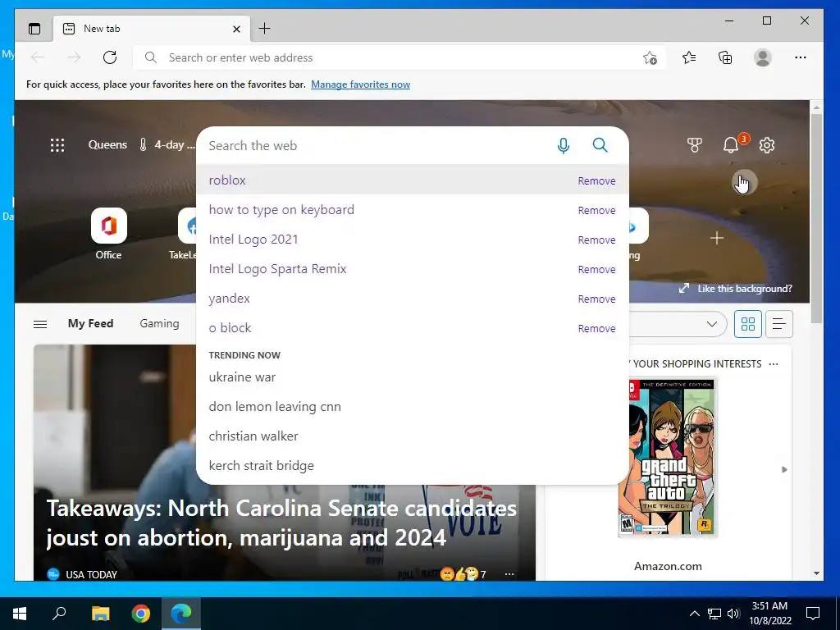Click the page vertical scrollbar thumb
Viewport: 840px width, 630px height.
816,218
